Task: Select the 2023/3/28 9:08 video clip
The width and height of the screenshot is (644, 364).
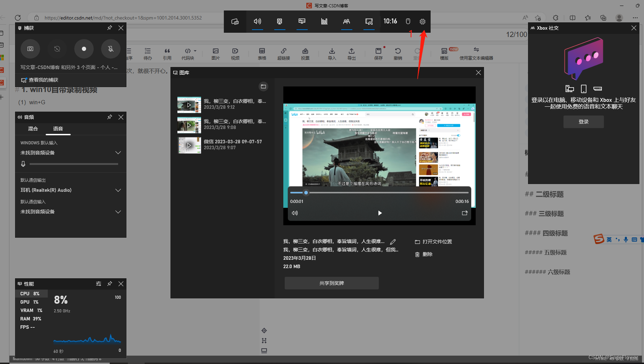Action: (x=222, y=125)
